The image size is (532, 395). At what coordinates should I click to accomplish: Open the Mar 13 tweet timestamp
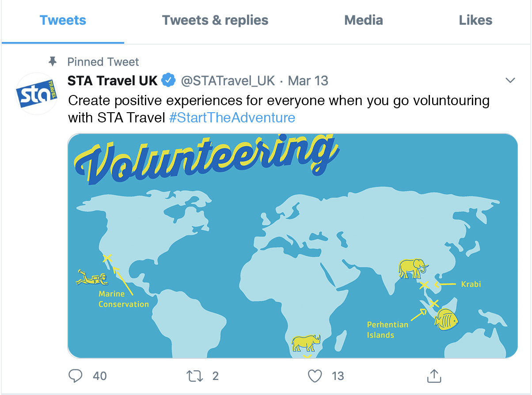(x=308, y=81)
